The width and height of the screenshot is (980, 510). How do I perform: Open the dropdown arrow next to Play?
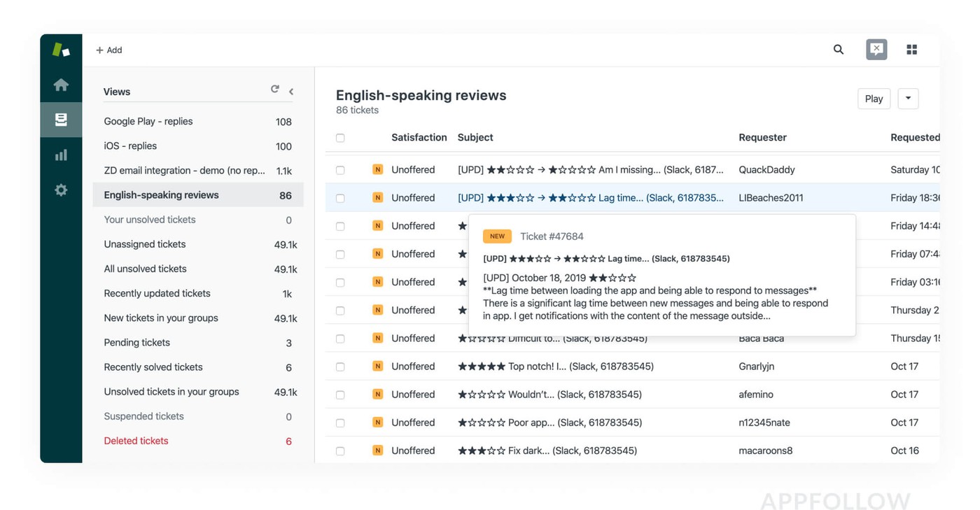click(908, 99)
